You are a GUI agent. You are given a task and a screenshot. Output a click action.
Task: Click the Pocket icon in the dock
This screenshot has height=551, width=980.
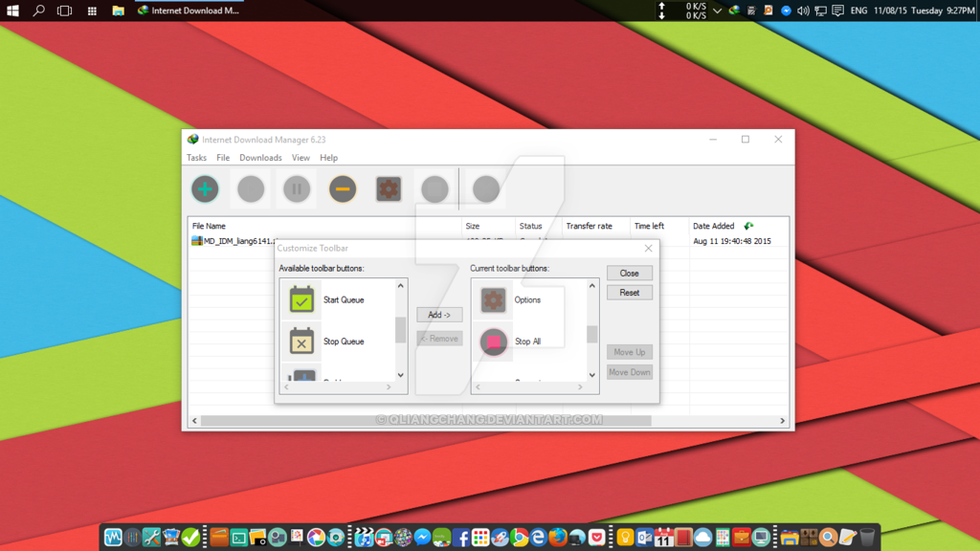[597, 538]
